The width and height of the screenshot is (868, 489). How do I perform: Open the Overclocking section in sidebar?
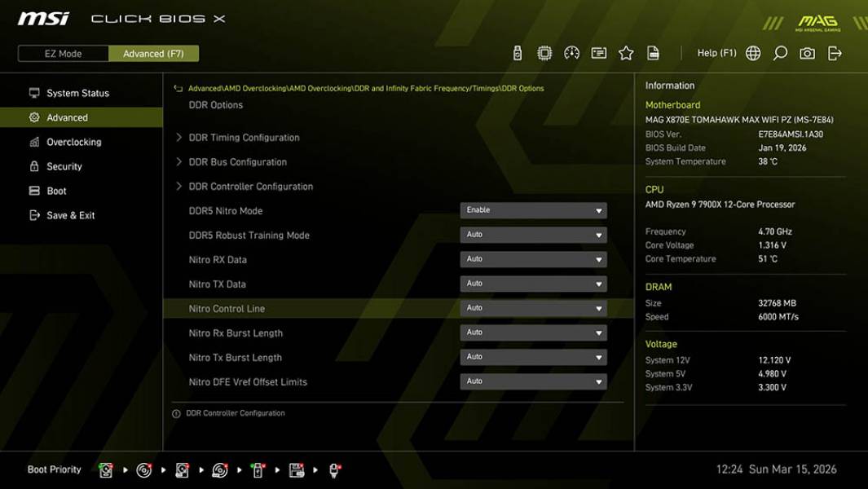coord(73,142)
